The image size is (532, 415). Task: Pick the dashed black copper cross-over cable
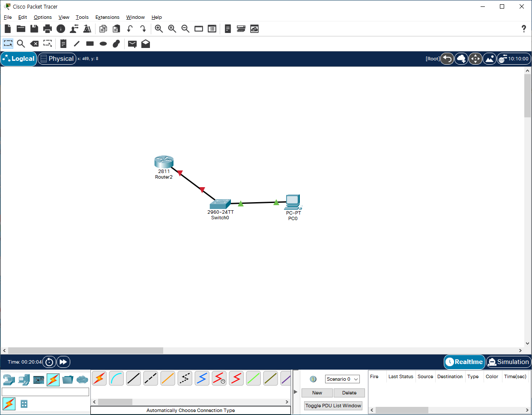[151, 379]
